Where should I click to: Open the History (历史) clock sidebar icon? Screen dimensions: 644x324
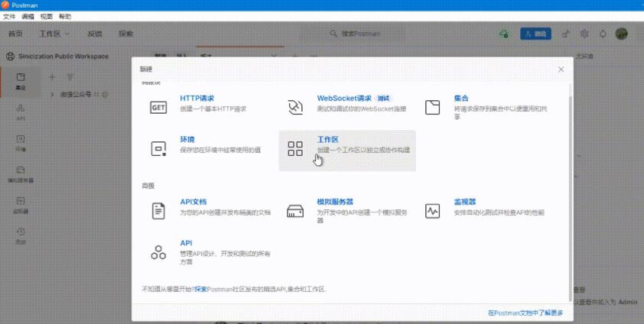21,232
